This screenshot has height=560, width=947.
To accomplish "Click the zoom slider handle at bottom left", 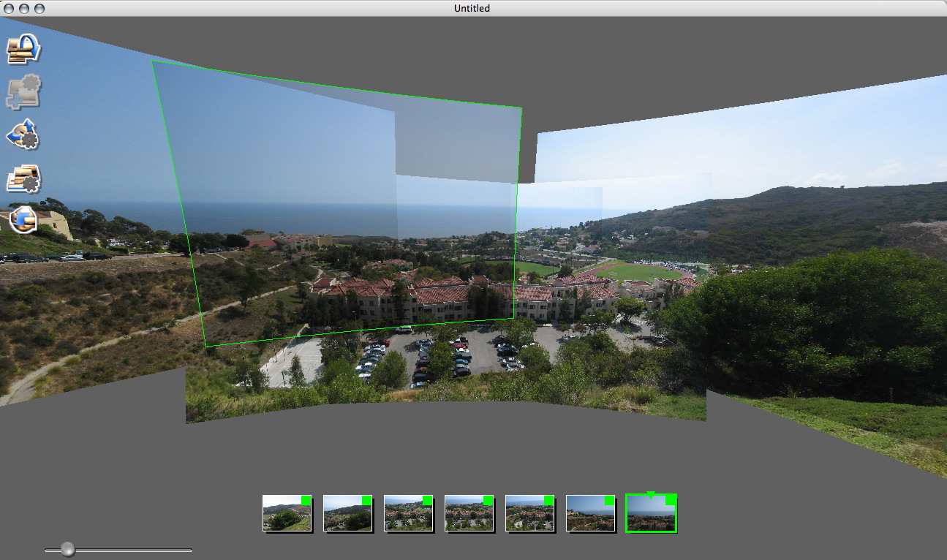I will click(x=68, y=549).
